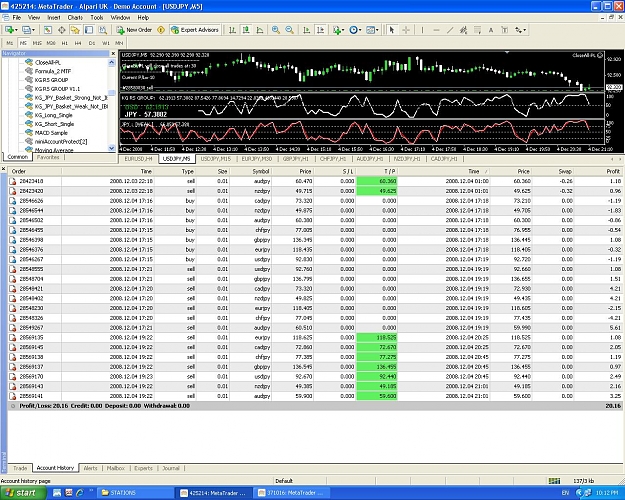Toggle the Navigator window icon

tap(75, 30)
